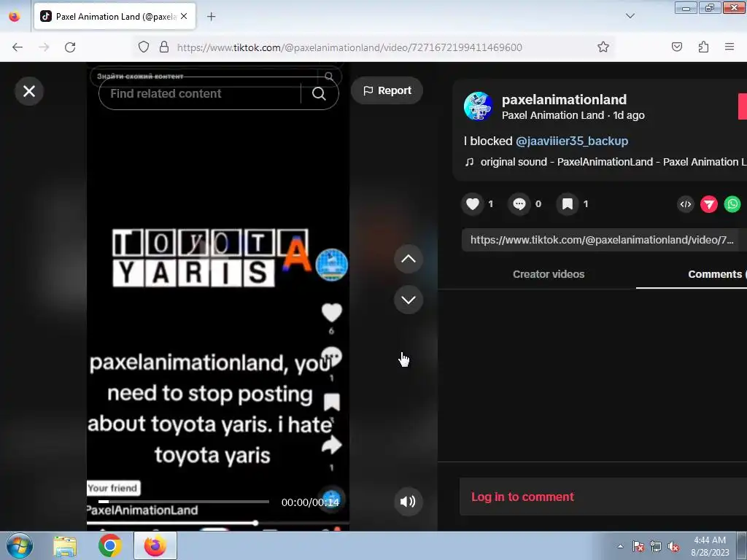Click the URL address bar
This screenshot has width=747, height=560.
[x=349, y=47]
